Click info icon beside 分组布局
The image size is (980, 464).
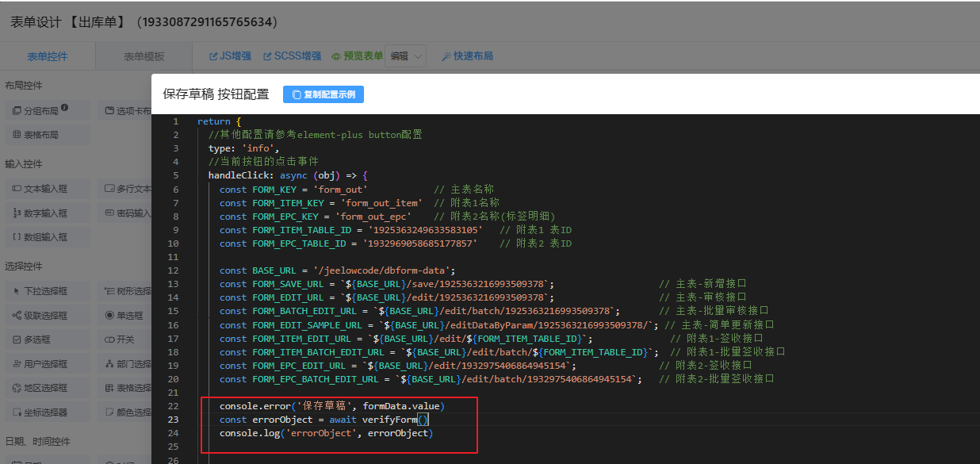tap(64, 108)
